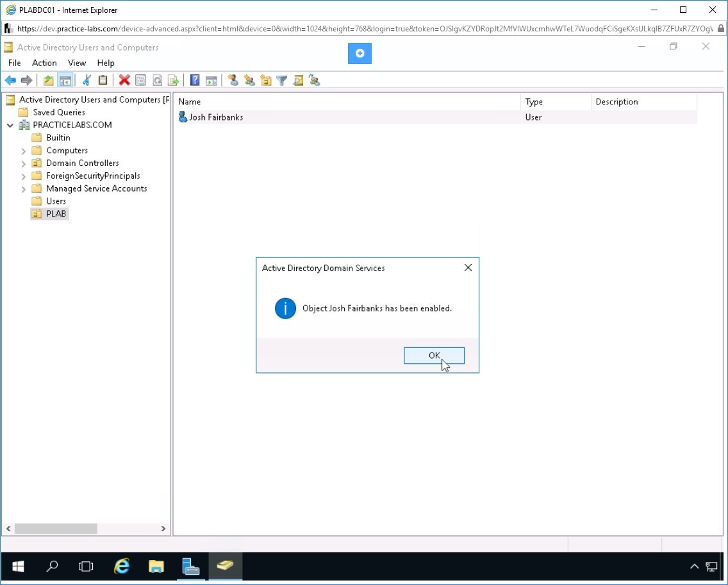The image size is (728, 585).
Task: Expand the Domain Controllers node
Action: tap(23, 163)
